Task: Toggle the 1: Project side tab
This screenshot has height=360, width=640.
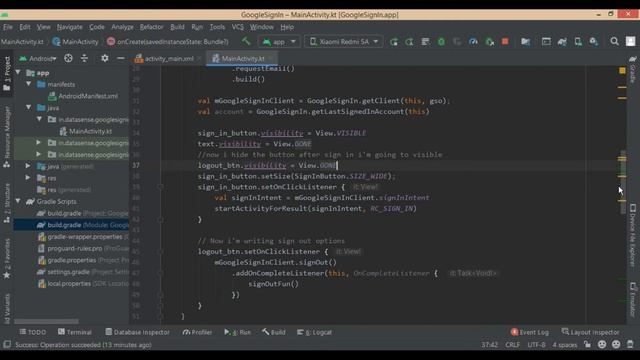Action: point(7,73)
